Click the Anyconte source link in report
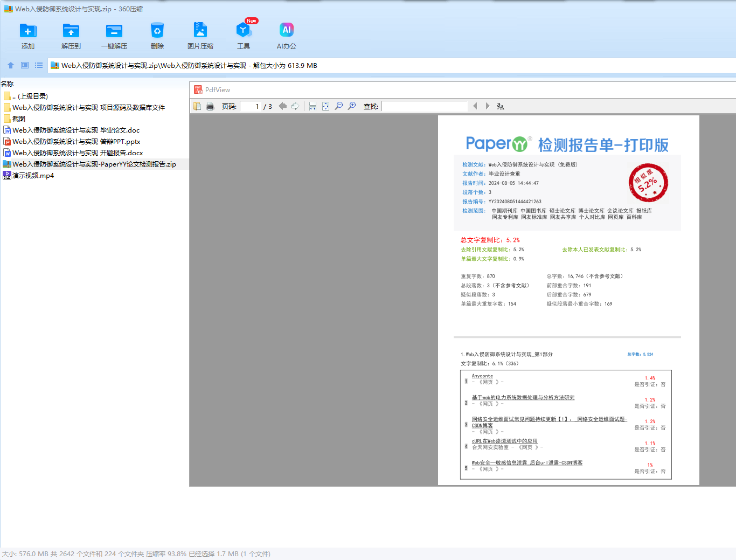This screenshot has width=736, height=560. click(482, 376)
